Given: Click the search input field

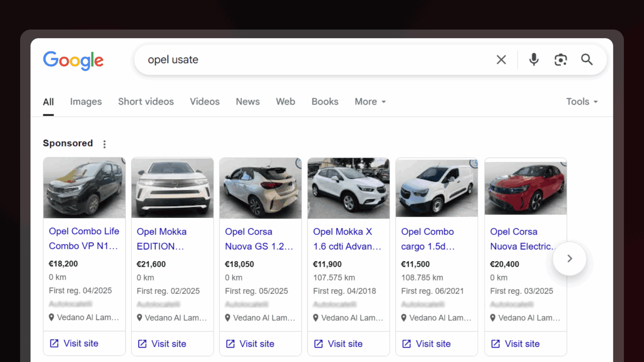Looking at the screenshot, I should (x=293, y=59).
